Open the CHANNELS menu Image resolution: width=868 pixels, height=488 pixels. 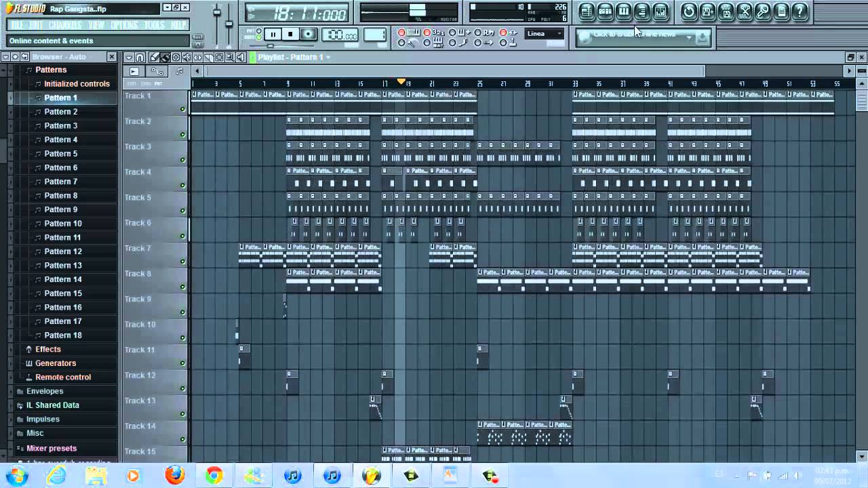coord(65,25)
